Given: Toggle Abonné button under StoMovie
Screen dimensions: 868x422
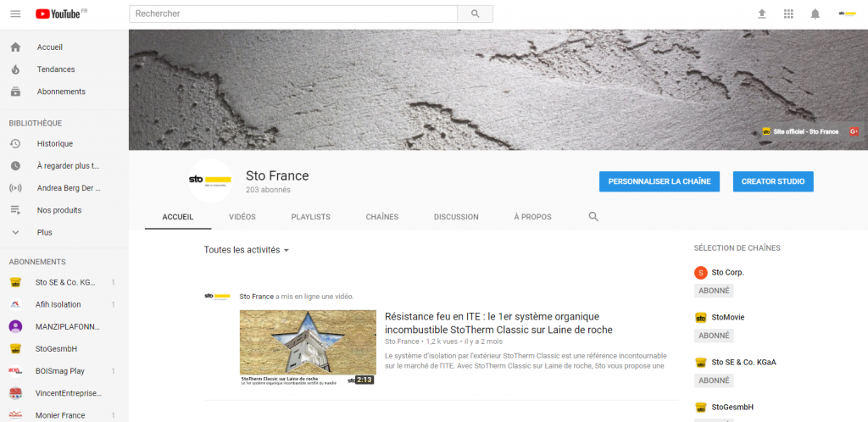Looking at the screenshot, I should click(x=714, y=336).
